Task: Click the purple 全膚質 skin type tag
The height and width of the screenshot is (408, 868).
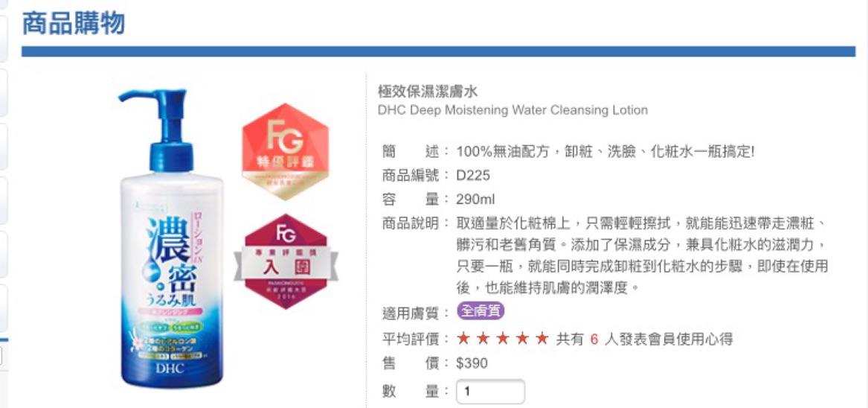Action: tap(480, 311)
